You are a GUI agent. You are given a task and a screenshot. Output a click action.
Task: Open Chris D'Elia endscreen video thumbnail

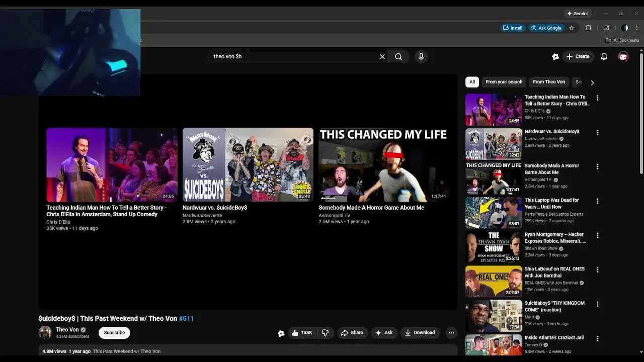click(112, 165)
